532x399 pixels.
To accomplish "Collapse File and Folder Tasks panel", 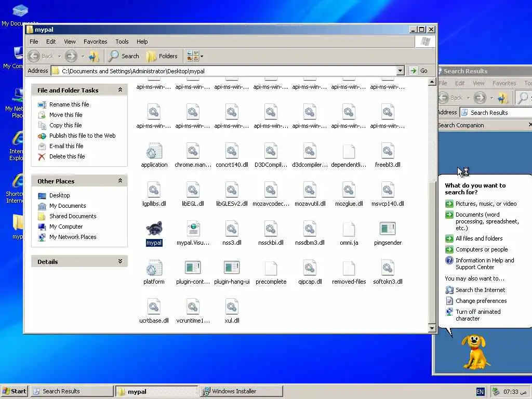I will [120, 90].
